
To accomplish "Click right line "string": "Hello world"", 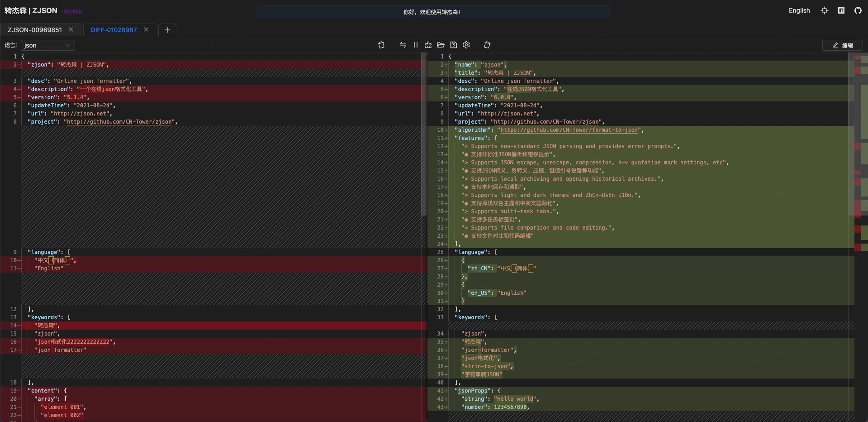I will 500,399.
